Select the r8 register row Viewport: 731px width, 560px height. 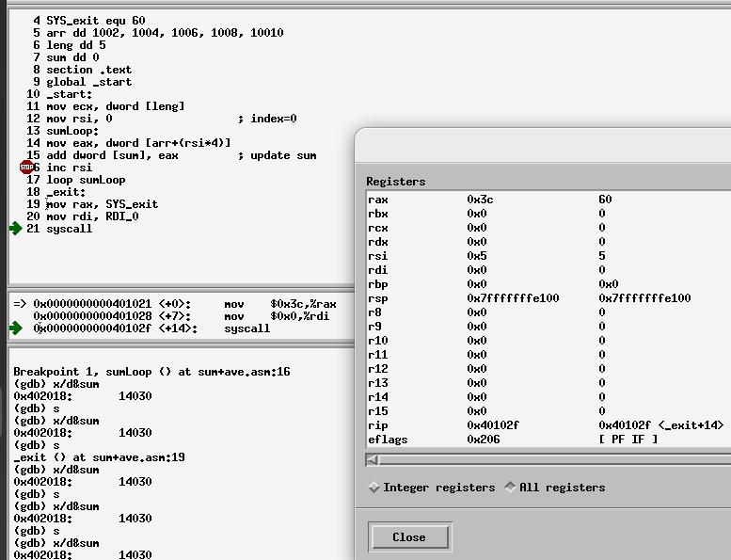pos(549,312)
